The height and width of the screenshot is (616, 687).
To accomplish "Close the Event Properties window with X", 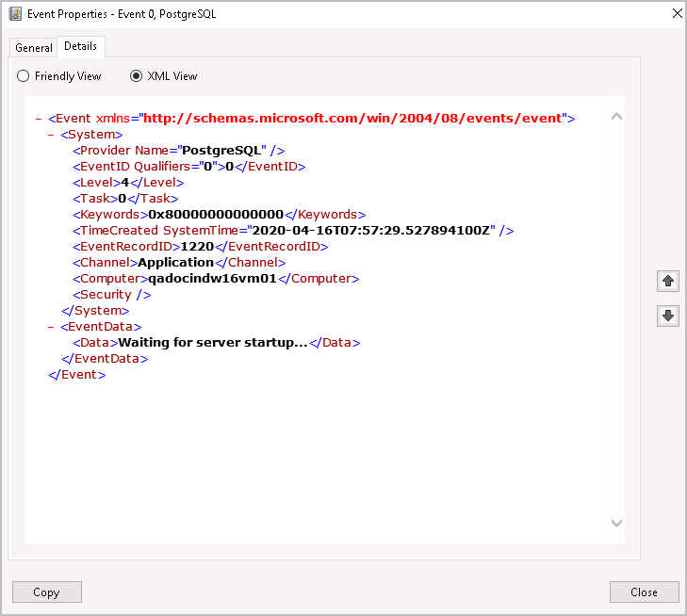I will click(677, 13).
